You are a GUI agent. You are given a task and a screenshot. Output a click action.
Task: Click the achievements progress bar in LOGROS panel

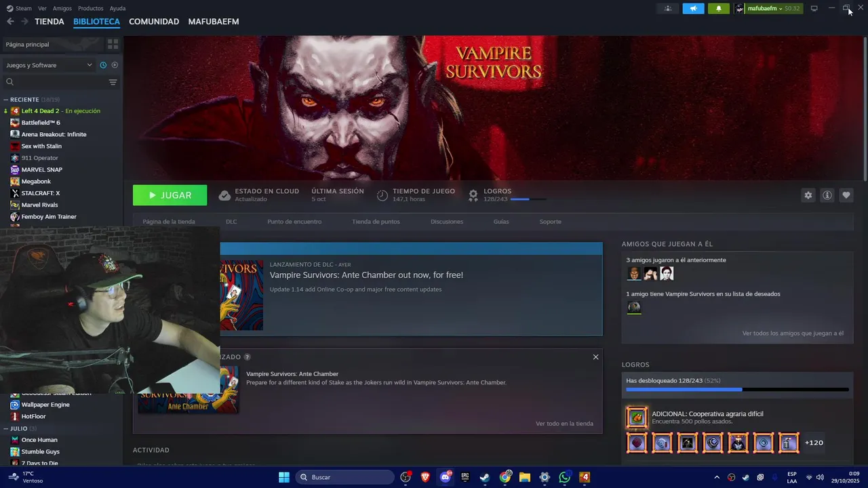(x=737, y=390)
